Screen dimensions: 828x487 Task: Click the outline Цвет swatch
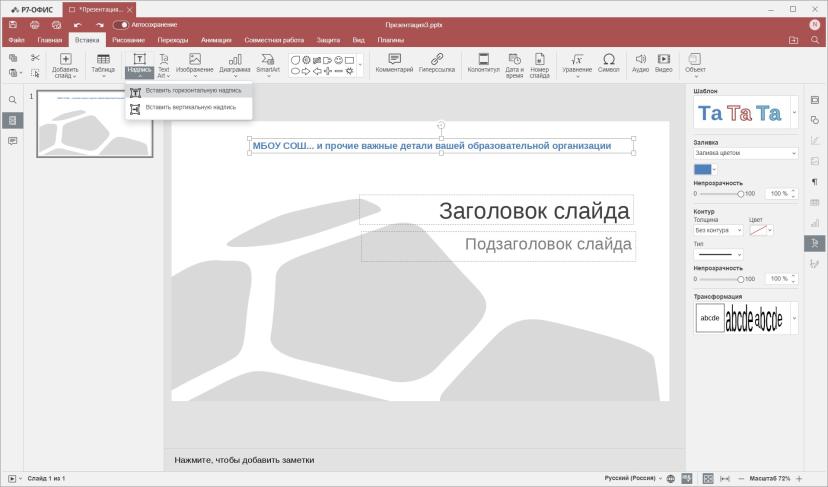(758, 230)
